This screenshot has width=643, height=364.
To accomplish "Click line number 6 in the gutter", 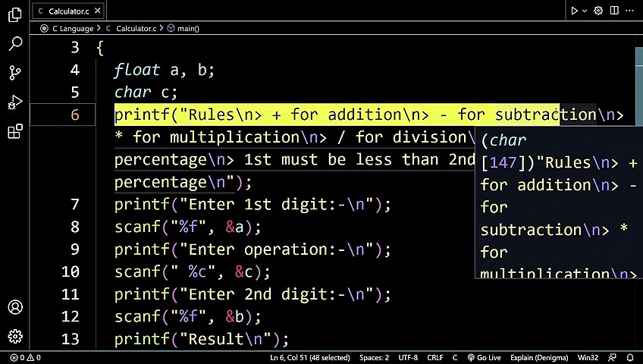I will click(x=74, y=115).
